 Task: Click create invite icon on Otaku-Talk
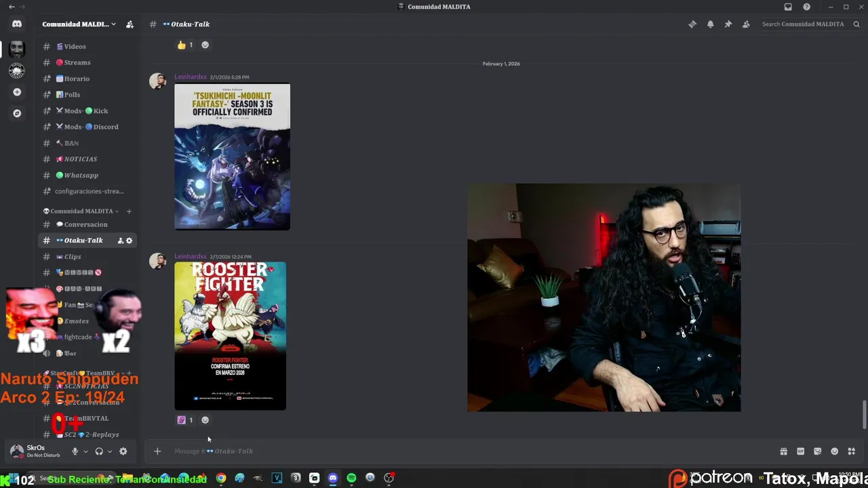(121, 241)
